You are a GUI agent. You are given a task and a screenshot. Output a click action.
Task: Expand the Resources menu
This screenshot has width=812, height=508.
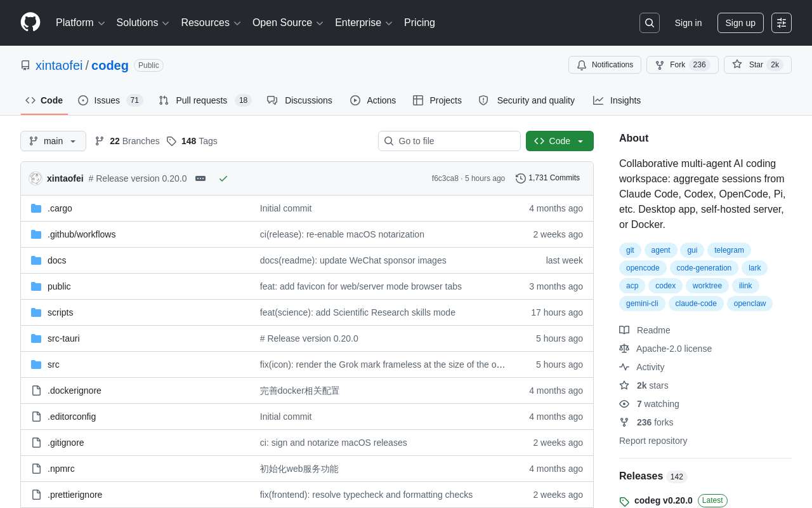(x=211, y=23)
